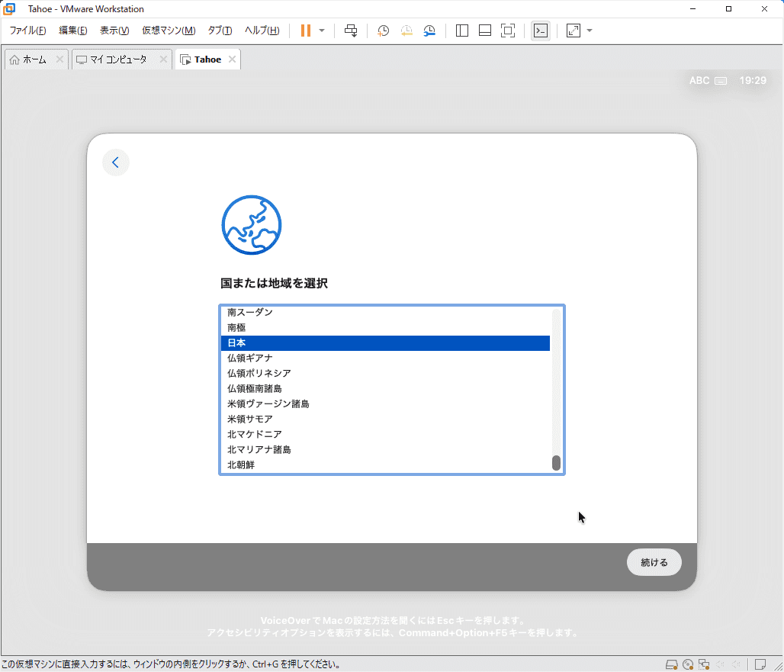
Task: Expand the stretch display dropdown arrow
Action: click(x=590, y=31)
